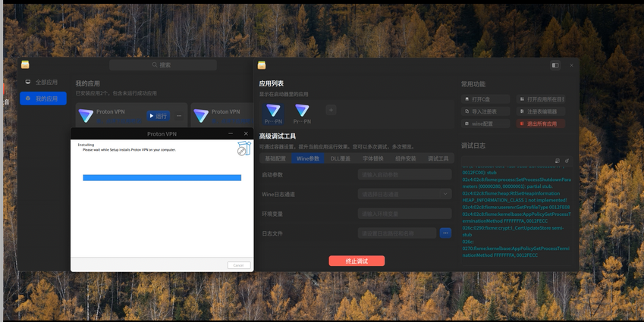644x322 pixels.
Task: Toggle the sidebar panel icon in debug window
Action: [555, 65]
